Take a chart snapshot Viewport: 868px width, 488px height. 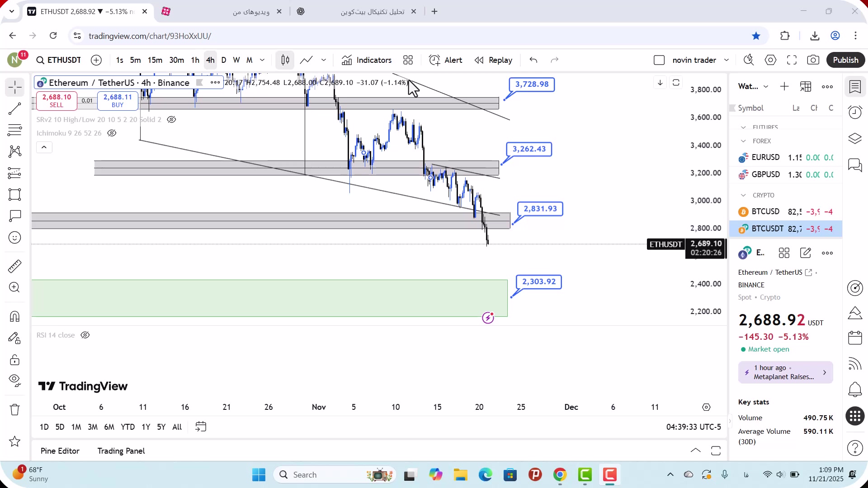[813, 60]
